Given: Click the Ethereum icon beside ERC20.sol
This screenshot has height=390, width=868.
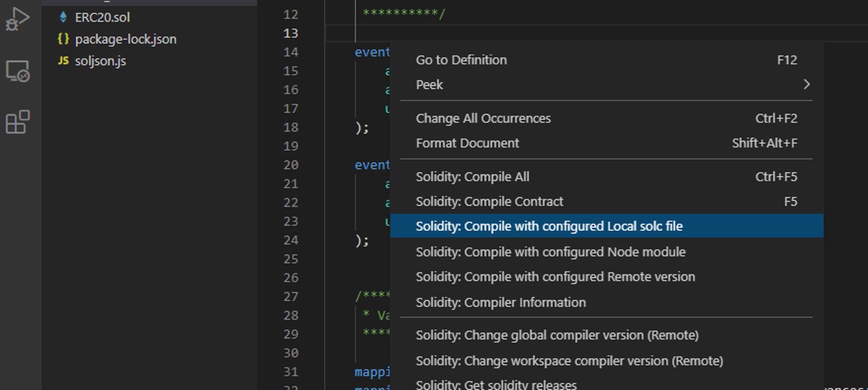Looking at the screenshot, I should (x=63, y=18).
